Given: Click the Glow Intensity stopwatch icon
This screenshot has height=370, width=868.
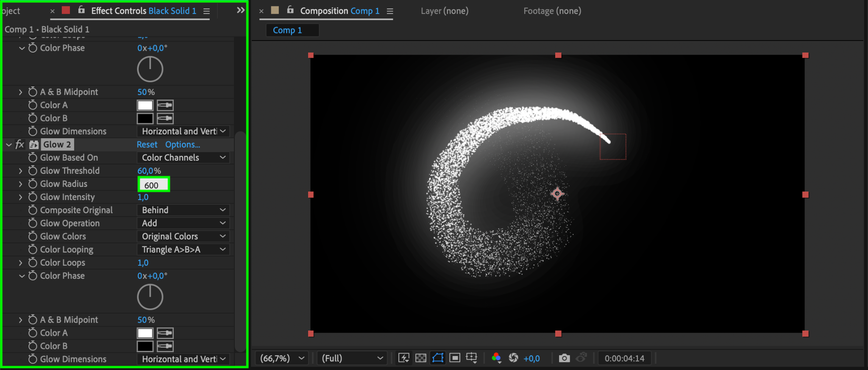Looking at the screenshot, I should coord(33,197).
